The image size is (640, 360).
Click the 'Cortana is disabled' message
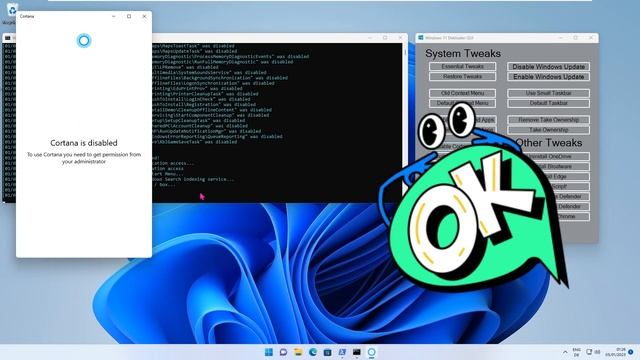pyautogui.click(x=84, y=143)
